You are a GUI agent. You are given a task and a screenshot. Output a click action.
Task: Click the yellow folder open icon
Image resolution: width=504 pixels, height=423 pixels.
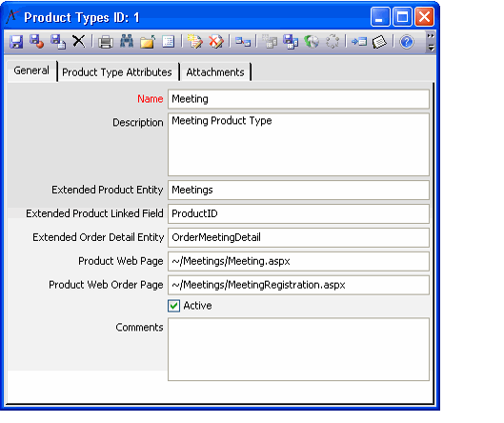tap(148, 42)
